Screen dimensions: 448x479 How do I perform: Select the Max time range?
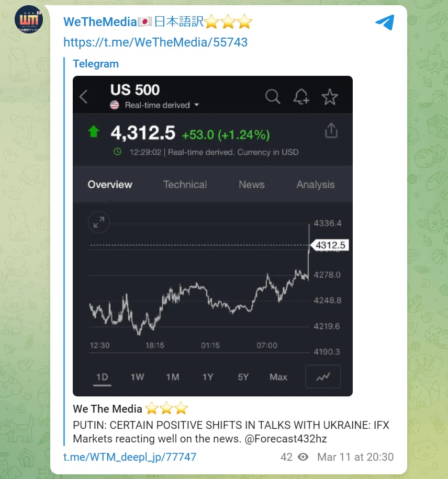(278, 377)
